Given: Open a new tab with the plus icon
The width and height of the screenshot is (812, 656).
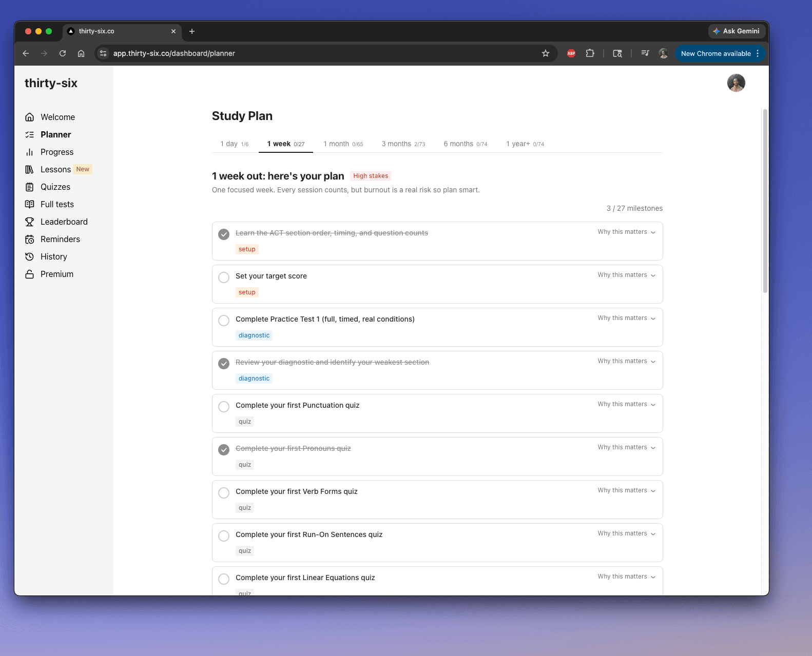Looking at the screenshot, I should [x=192, y=31].
